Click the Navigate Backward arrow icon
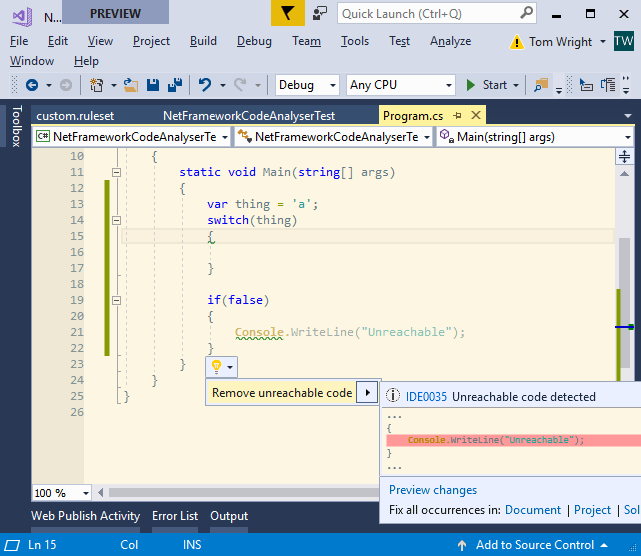 [x=33, y=85]
